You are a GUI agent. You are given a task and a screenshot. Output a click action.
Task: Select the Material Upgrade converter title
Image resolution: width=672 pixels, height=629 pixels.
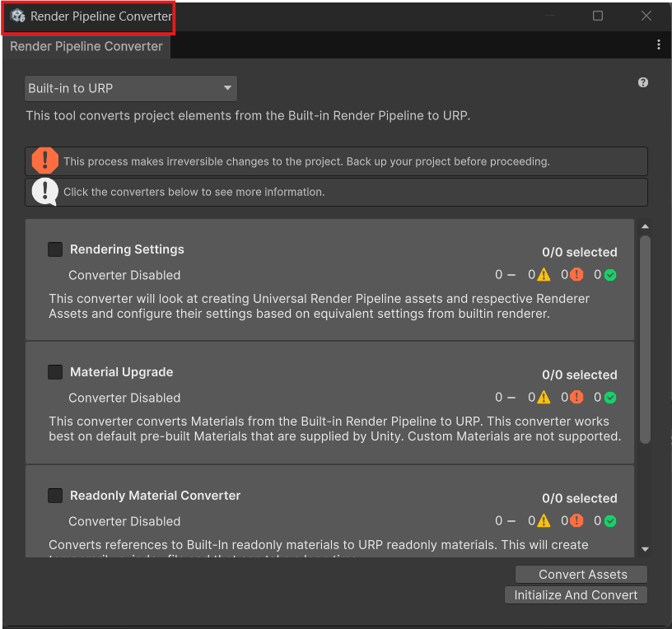[121, 372]
